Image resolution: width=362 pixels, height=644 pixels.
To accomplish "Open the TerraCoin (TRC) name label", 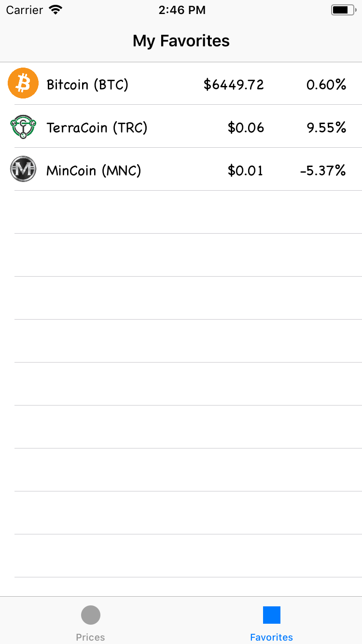I will (97, 128).
